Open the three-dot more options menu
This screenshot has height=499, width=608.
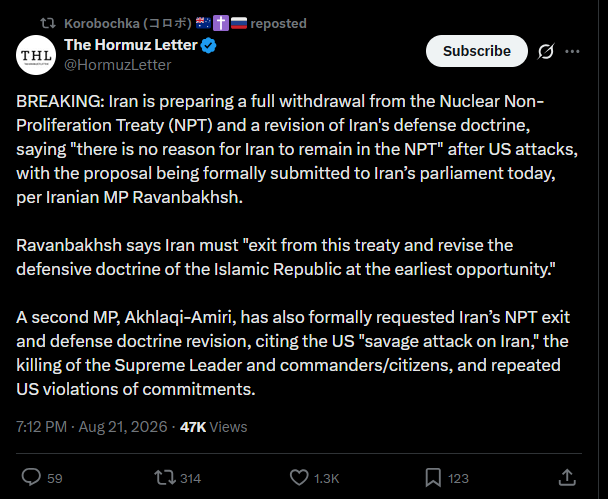pyautogui.click(x=572, y=51)
